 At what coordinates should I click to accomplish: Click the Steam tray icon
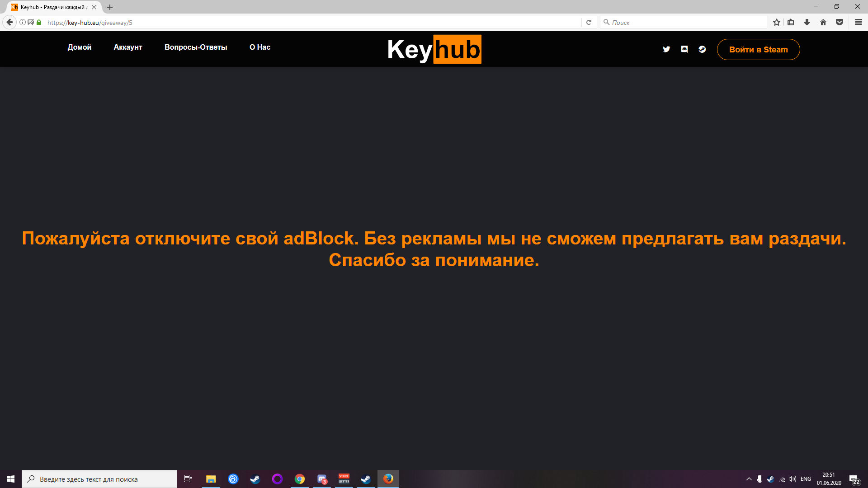coord(771,479)
